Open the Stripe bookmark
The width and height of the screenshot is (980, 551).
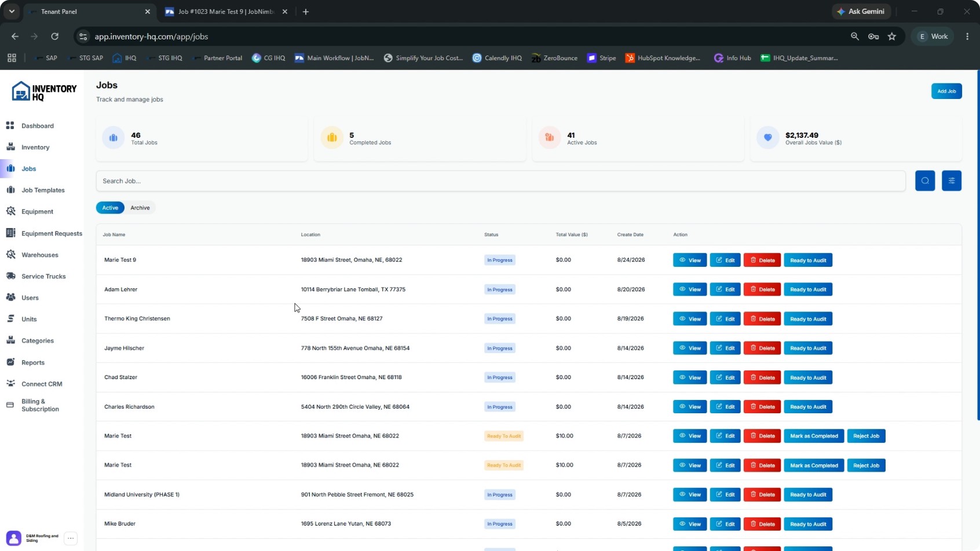[601, 58]
